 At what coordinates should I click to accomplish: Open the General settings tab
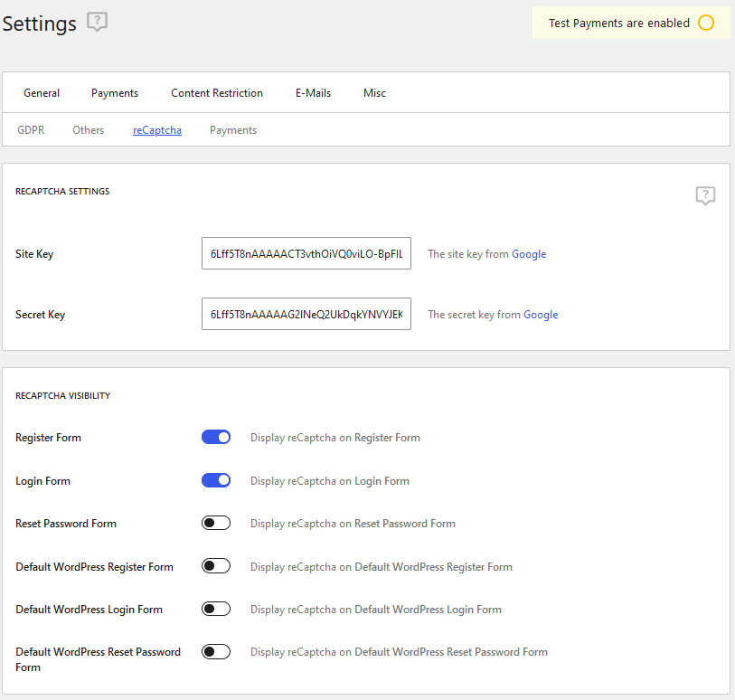click(42, 93)
